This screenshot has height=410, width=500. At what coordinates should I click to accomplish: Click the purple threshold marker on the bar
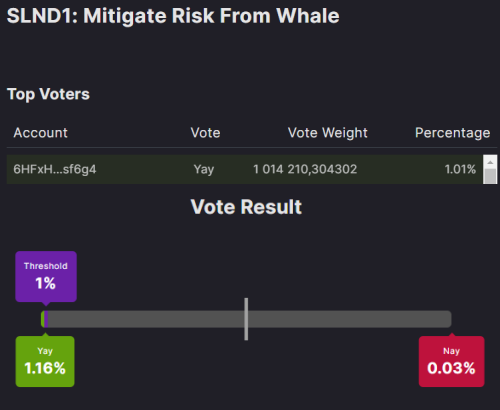pos(46,319)
